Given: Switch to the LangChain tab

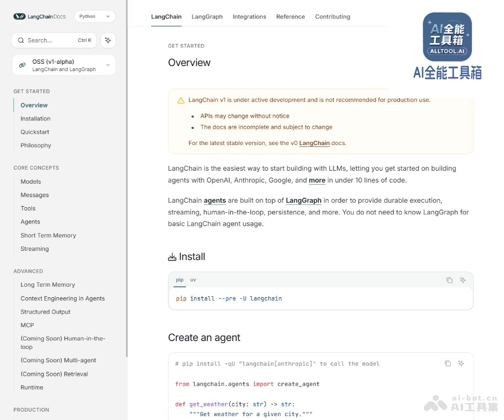Looking at the screenshot, I should click(166, 17).
